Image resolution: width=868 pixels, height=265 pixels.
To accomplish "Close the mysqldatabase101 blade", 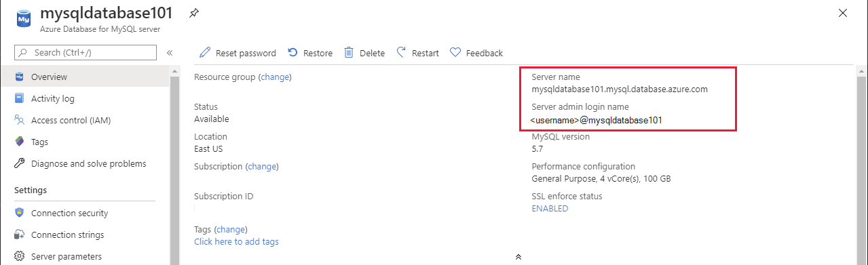I will [x=842, y=13].
